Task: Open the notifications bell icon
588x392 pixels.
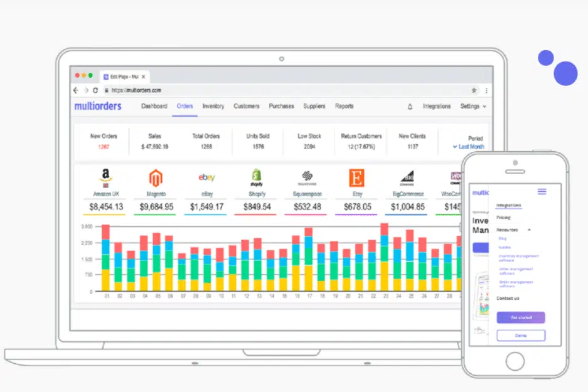Action: [410, 107]
